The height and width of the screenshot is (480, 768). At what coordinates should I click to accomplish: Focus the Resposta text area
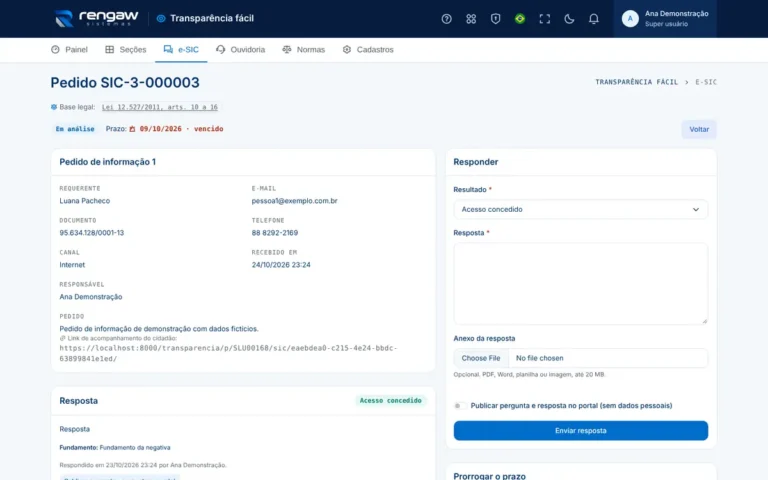point(580,284)
